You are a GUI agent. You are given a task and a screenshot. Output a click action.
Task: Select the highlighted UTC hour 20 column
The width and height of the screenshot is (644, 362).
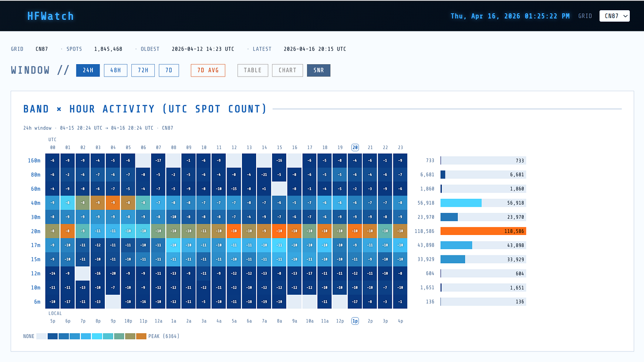pos(355,147)
